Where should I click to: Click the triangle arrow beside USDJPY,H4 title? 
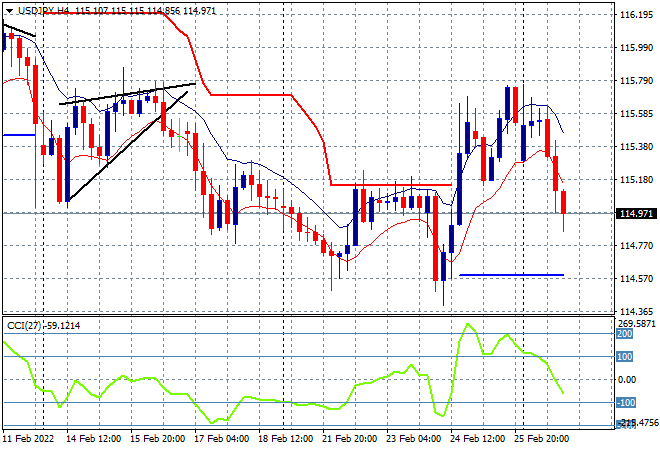tap(9, 11)
